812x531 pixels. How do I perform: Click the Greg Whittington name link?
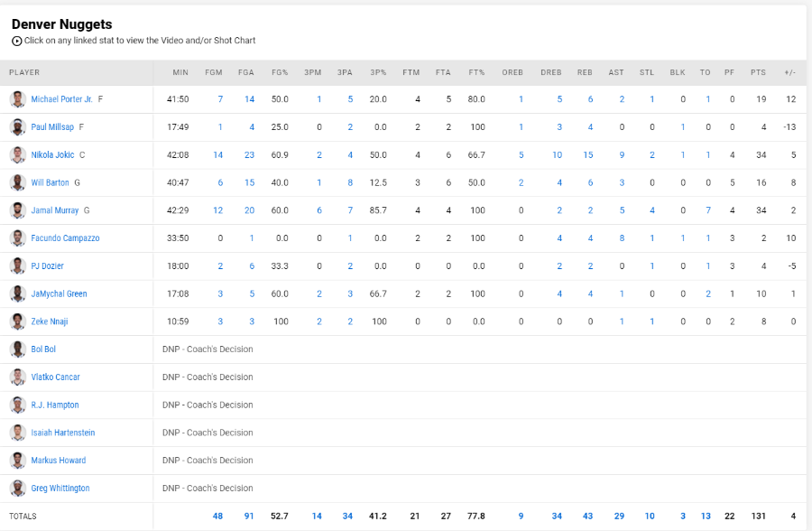click(60, 488)
